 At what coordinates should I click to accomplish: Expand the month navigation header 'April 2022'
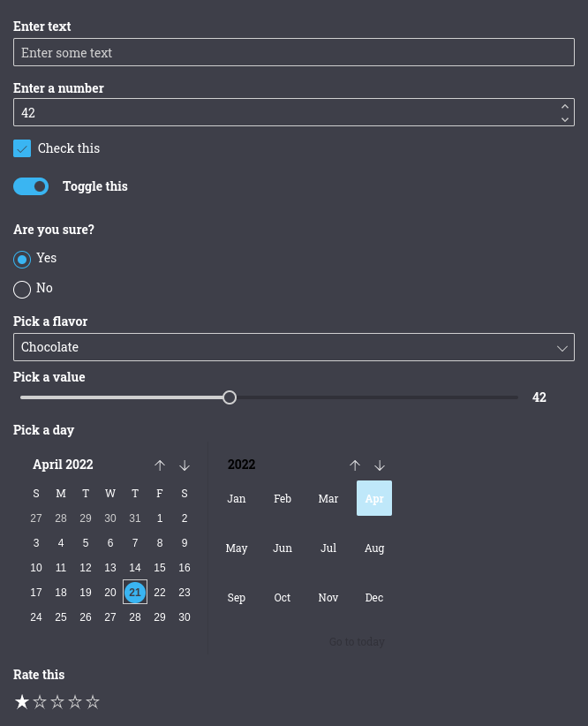coord(63,465)
